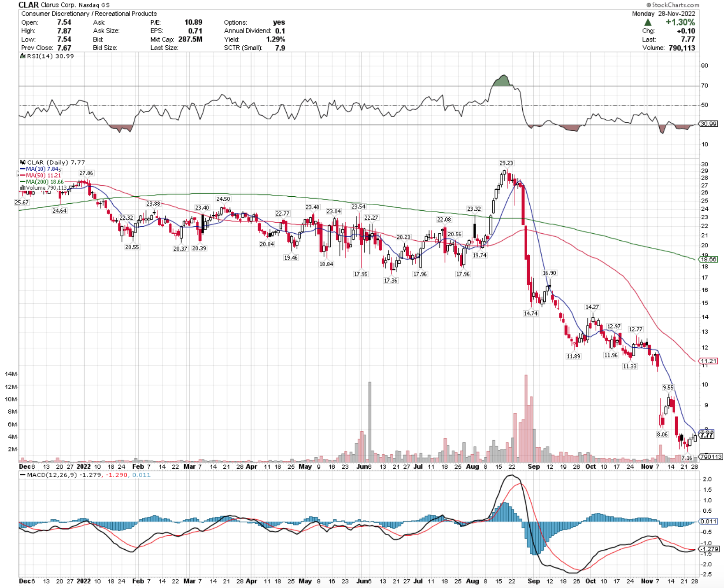The image size is (724, 588).
Task: Click the 14.27 price label
Action: click(x=592, y=307)
